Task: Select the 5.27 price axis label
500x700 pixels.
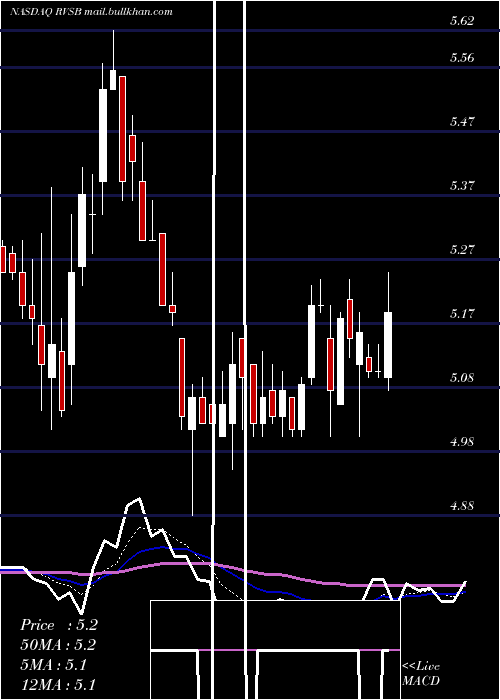Action: pos(462,249)
